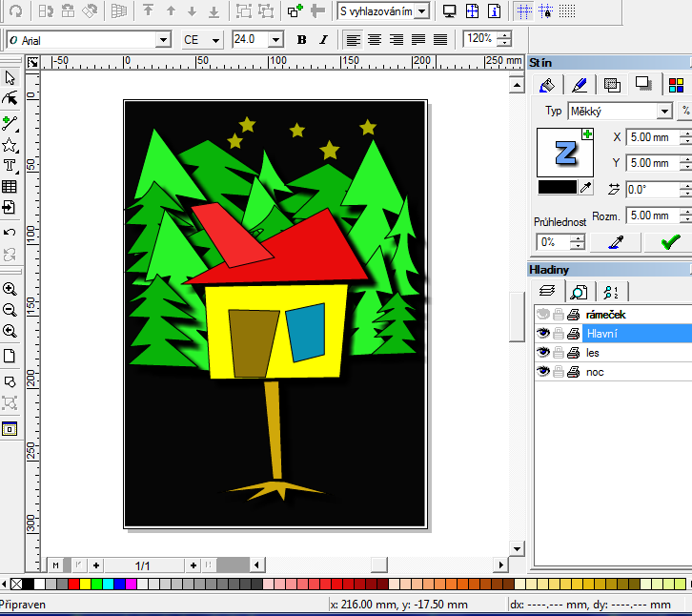Open the object order tab in Hladiny
692x616 pixels.
click(x=612, y=292)
